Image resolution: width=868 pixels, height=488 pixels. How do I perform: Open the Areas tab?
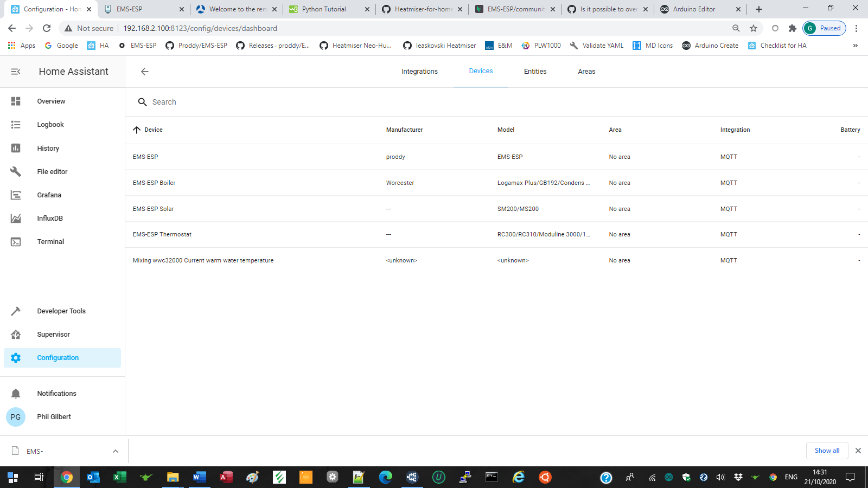(x=586, y=72)
